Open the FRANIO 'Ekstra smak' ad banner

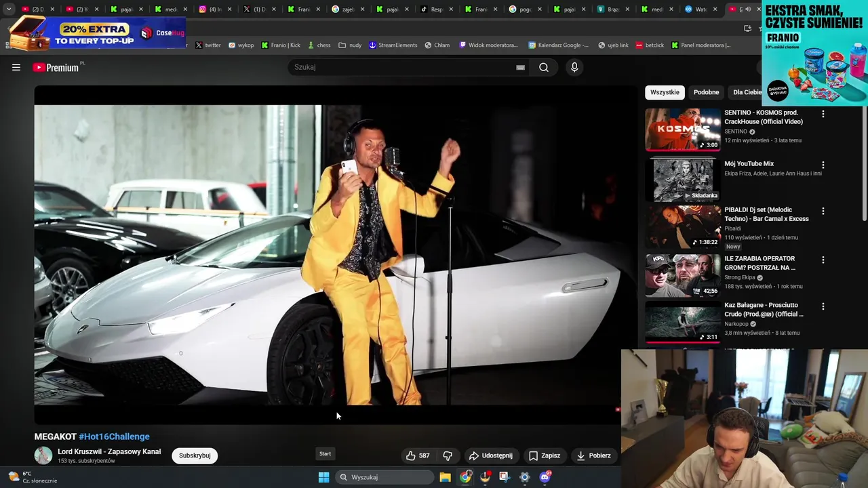click(814, 53)
